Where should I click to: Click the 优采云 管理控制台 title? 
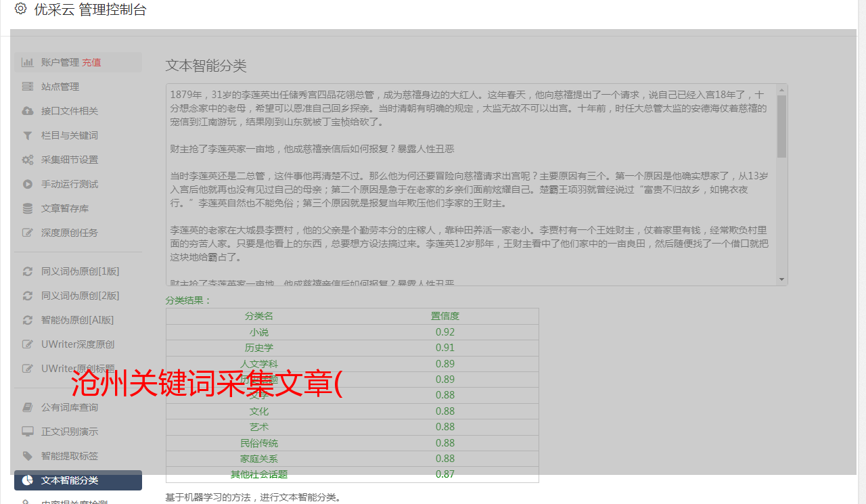coord(90,9)
